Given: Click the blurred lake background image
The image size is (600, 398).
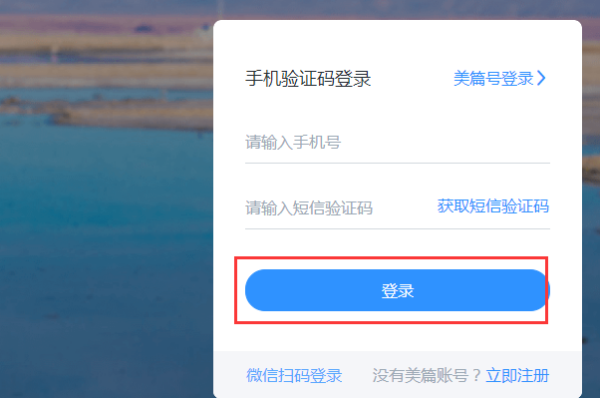Looking at the screenshot, I should (x=105, y=230).
